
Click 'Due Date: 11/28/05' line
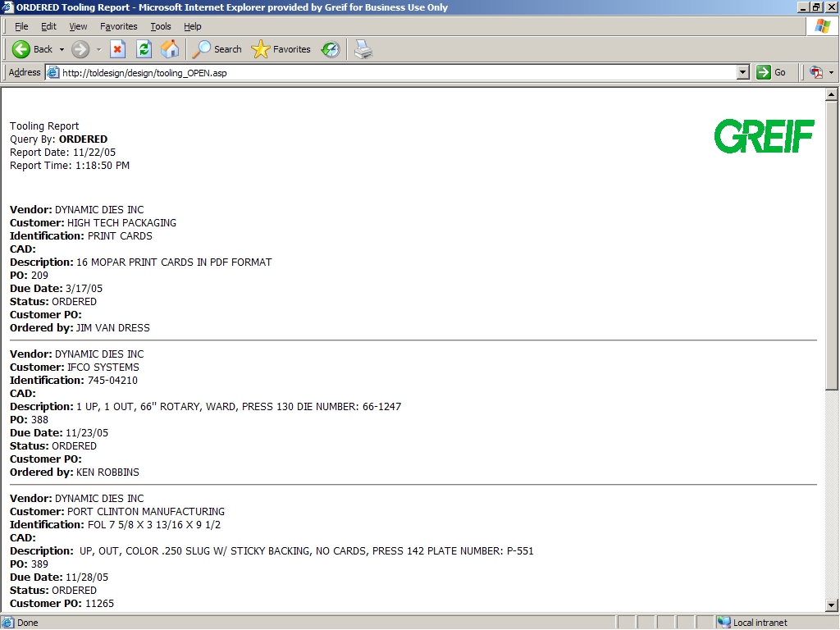(59, 577)
